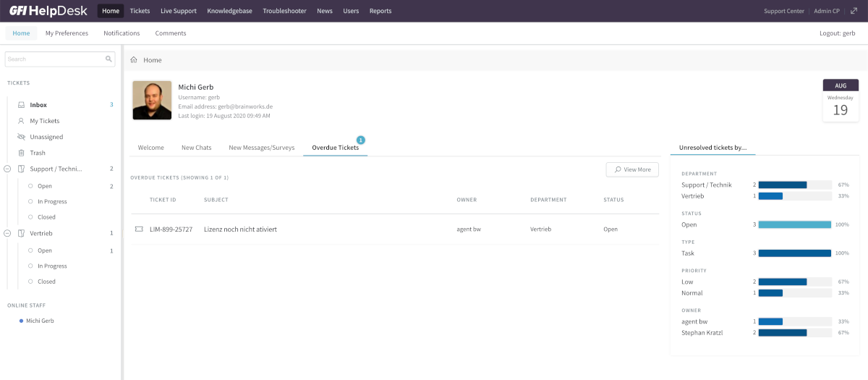
Task: Click the Unassigned crossed-eye icon
Action: click(x=21, y=137)
